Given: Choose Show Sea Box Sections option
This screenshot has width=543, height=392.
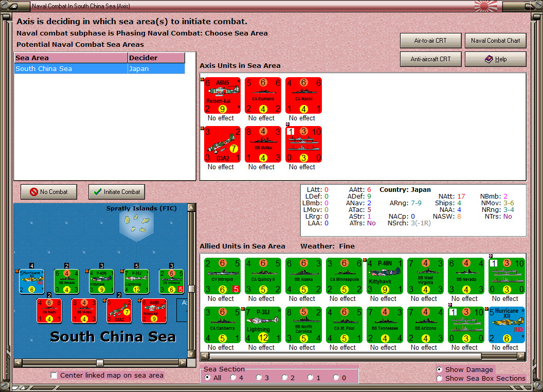Looking at the screenshot, I should pyautogui.click(x=439, y=379).
